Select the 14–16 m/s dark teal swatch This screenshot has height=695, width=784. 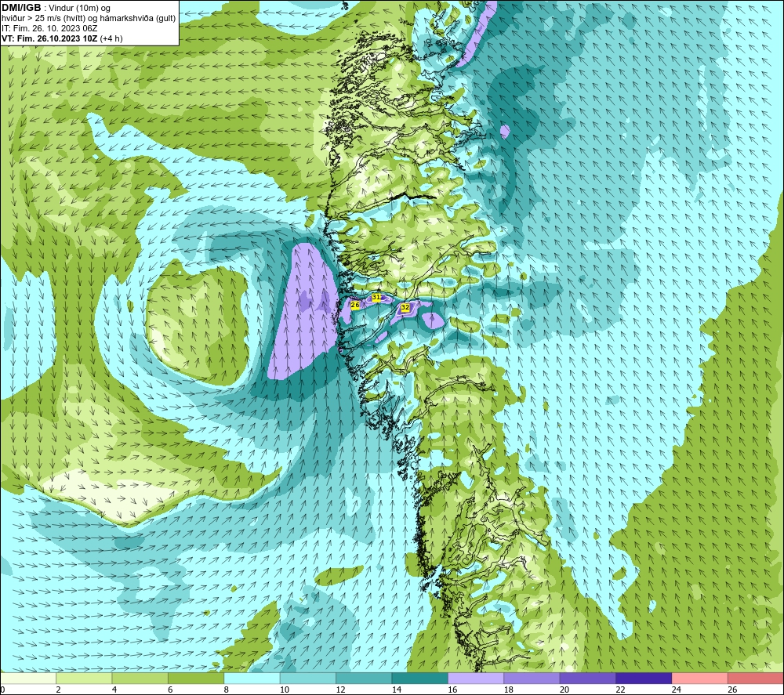click(x=420, y=678)
